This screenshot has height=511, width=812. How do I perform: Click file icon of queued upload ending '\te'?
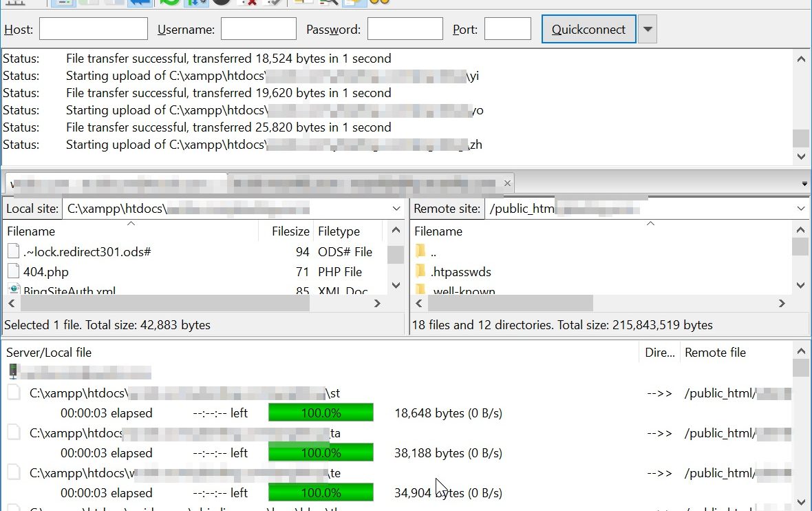pos(14,472)
